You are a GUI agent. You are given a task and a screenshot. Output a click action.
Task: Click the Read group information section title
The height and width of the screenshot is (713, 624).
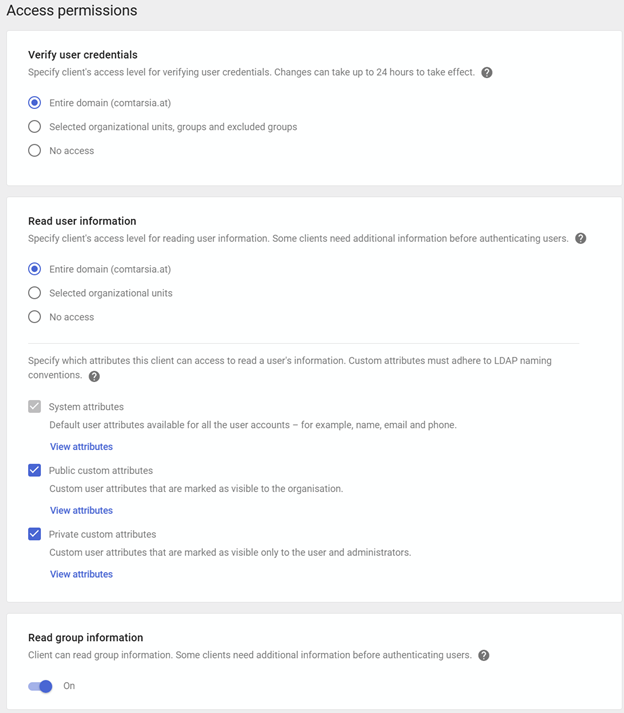point(85,638)
